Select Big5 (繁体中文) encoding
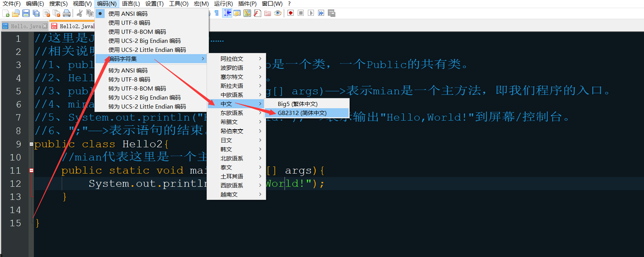 [307, 104]
